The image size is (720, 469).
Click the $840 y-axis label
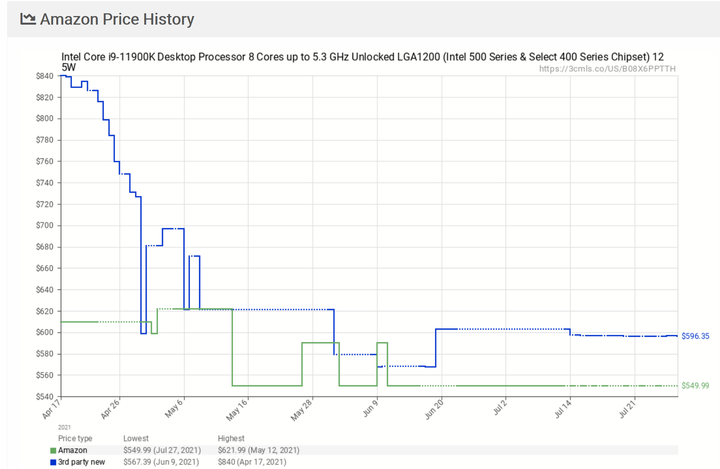(45, 76)
